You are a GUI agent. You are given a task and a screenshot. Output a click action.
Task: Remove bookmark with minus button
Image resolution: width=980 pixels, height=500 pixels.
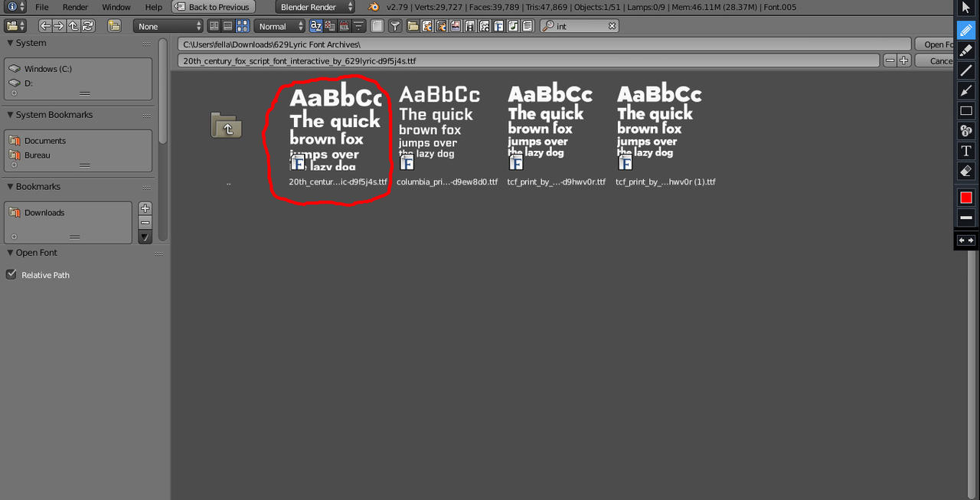[145, 223]
